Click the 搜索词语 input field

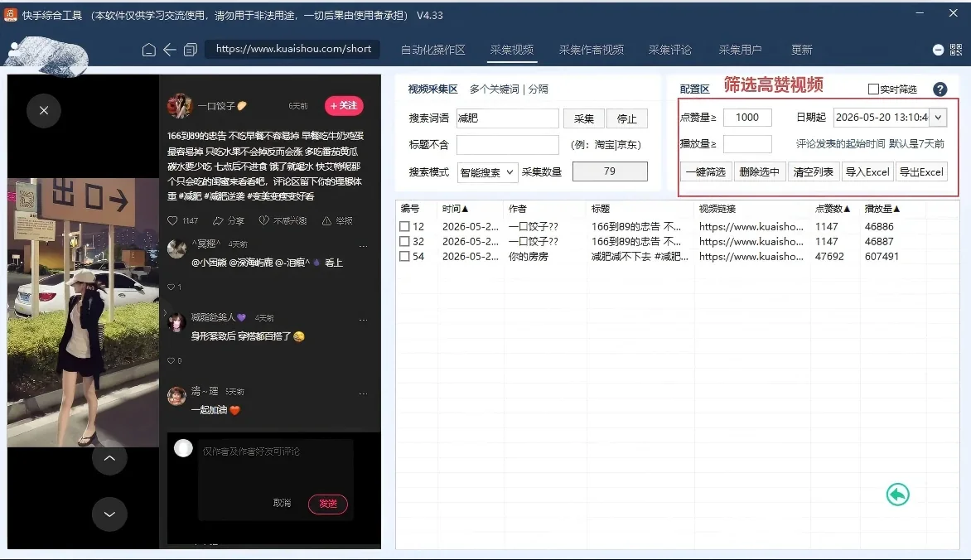(507, 118)
